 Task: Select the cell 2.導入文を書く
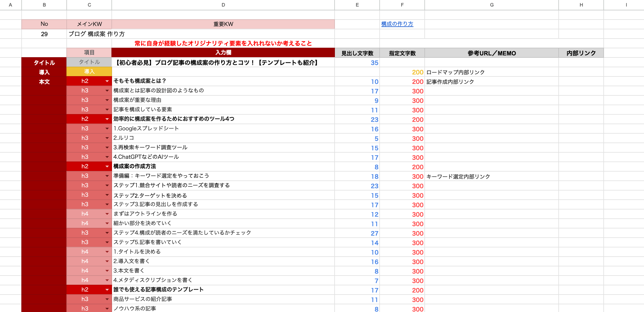223,261
